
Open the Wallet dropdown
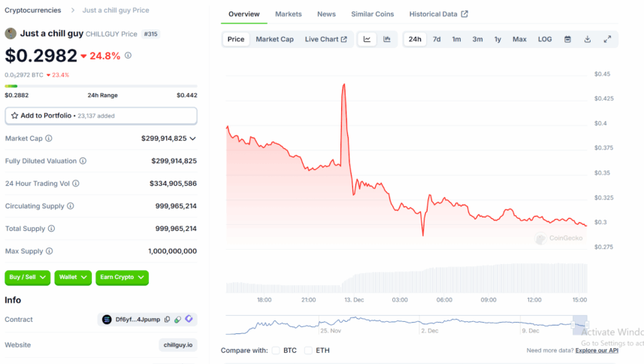click(x=73, y=278)
